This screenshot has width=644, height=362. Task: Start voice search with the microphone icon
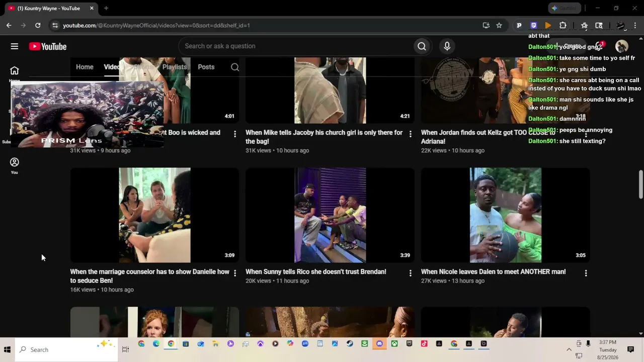pyautogui.click(x=447, y=46)
